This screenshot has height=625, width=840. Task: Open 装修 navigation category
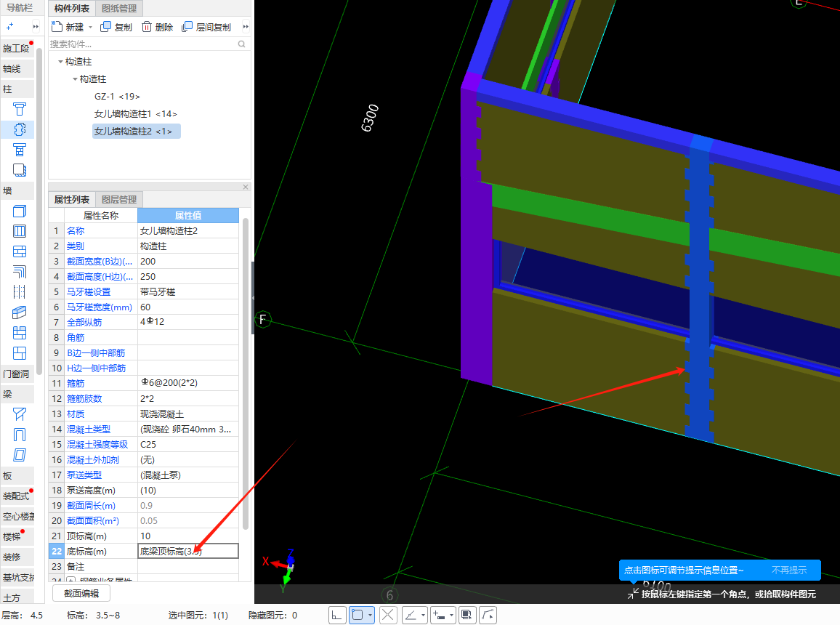point(17,557)
